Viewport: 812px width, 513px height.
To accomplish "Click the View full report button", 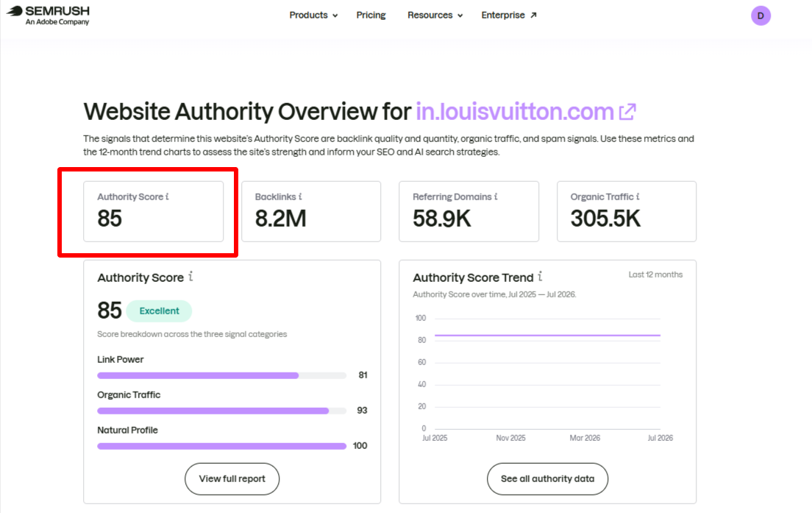I will (232, 479).
